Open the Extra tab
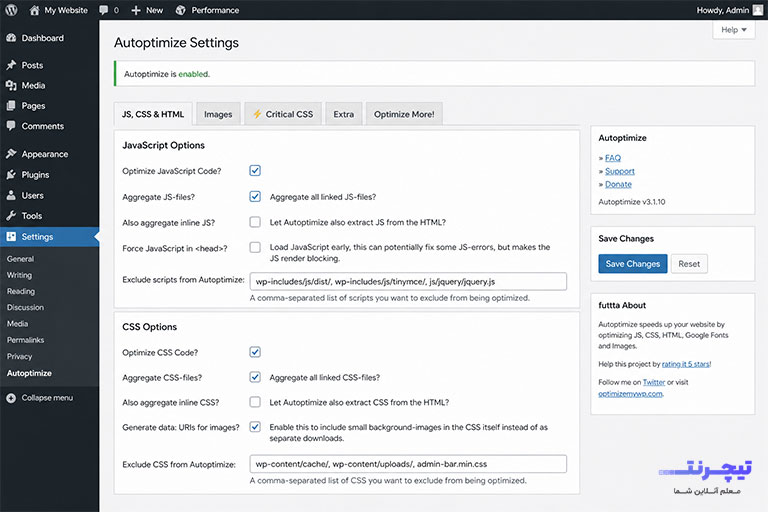Viewport: 768px width, 512px height. (343, 114)
